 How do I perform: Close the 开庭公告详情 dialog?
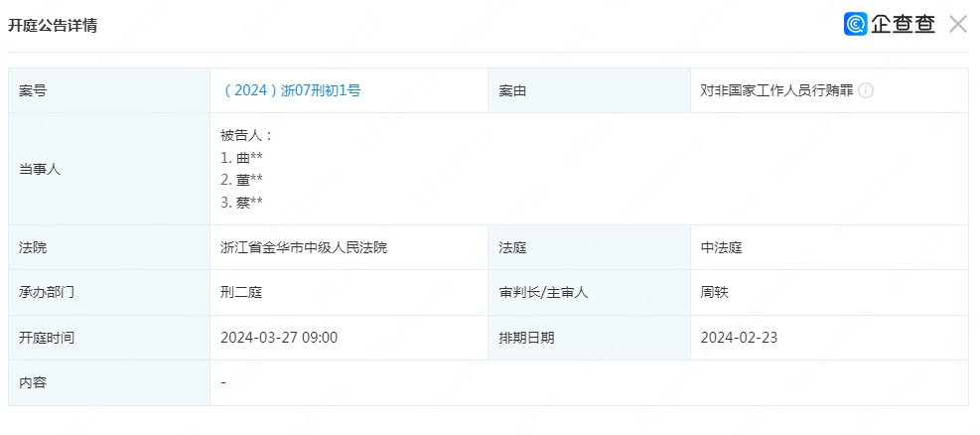[957, 25]
